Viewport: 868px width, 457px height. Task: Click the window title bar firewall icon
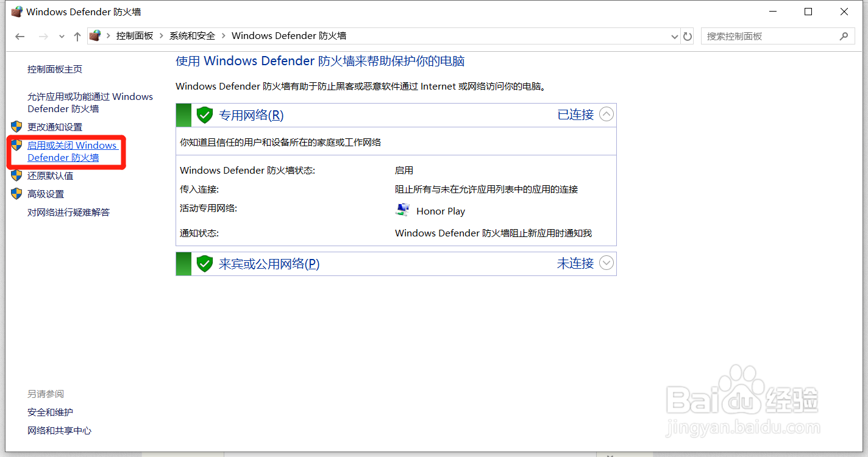pyautogui.click(x=16, y=12)
